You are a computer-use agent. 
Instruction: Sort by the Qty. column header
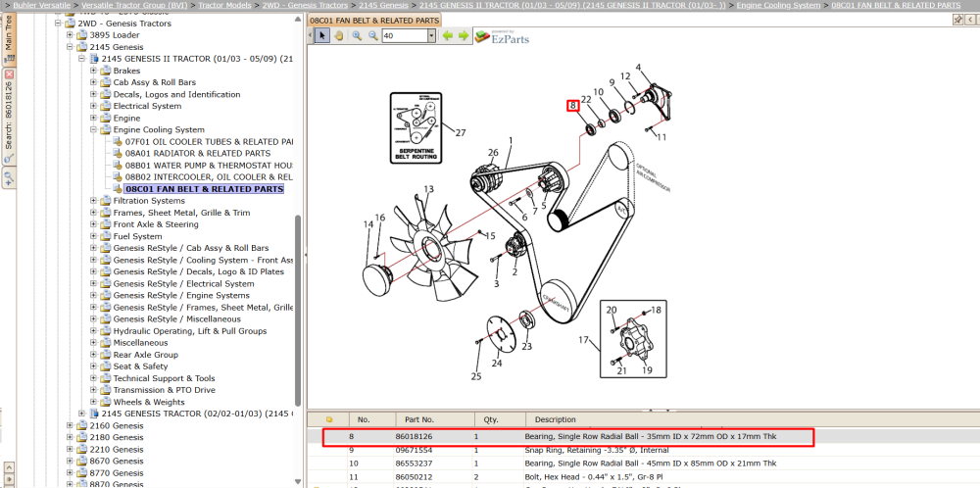[x=501, y=419]
